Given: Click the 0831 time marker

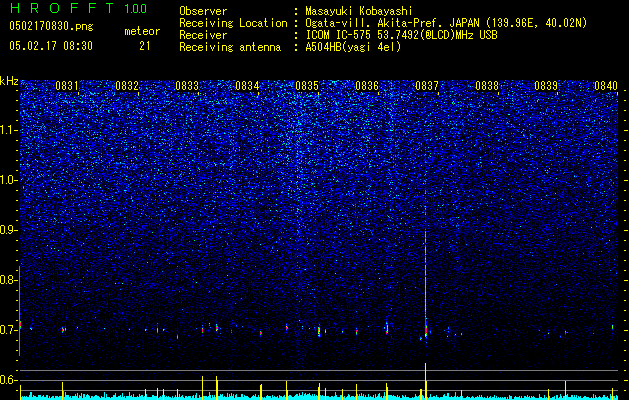Looking at the screenshot, I should pos(67,86).
